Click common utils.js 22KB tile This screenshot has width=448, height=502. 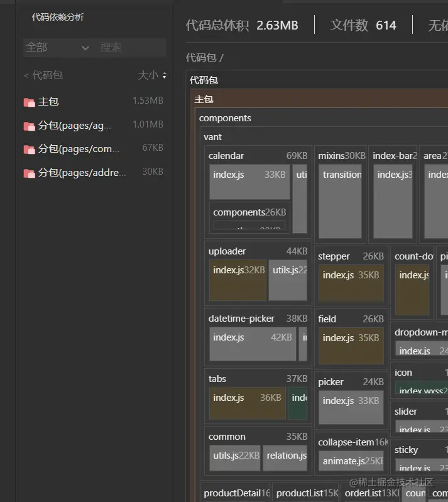pos(235,458)
